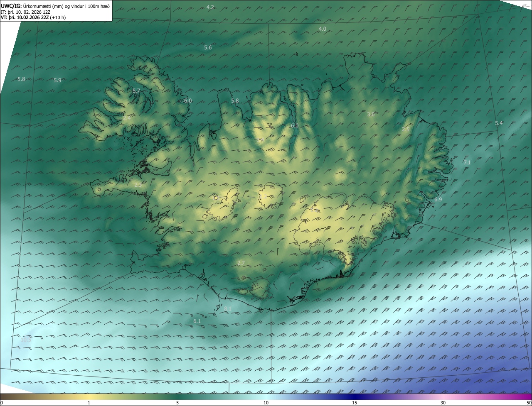Select the 5.9 precipitation value label
The height and width of the screenshot is (406, 532).
(x=57, y=81)
